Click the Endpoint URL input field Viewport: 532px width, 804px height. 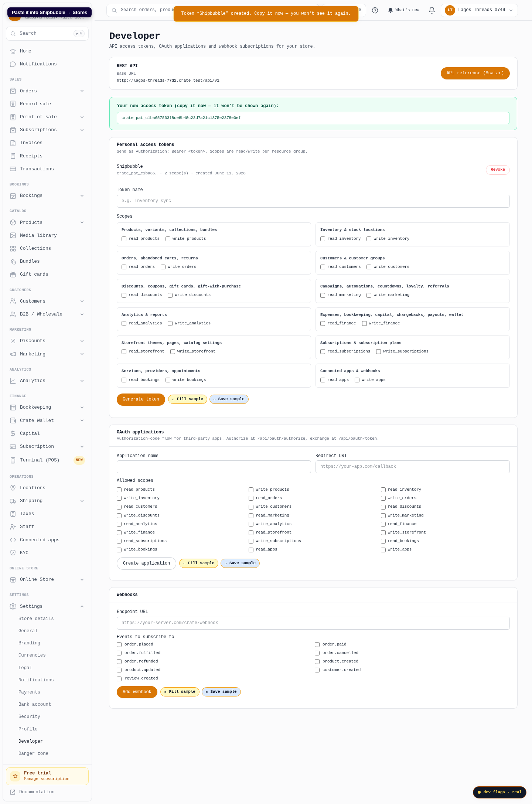tap(313, 623)
